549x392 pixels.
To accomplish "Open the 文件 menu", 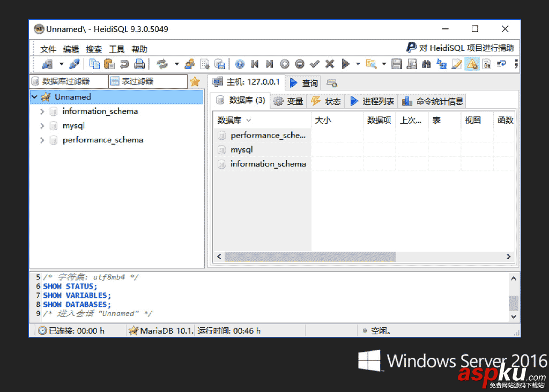I will click(48, 49).
